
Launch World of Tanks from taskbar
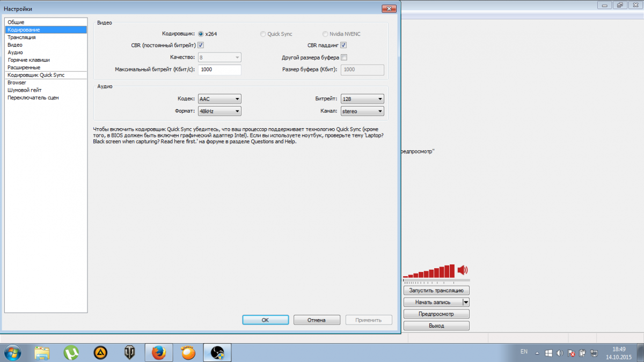pyautogui.click(x=129, y=352)
